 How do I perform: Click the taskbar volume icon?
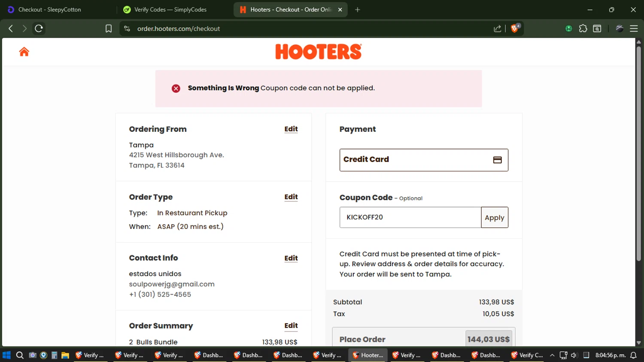[574, 355]
